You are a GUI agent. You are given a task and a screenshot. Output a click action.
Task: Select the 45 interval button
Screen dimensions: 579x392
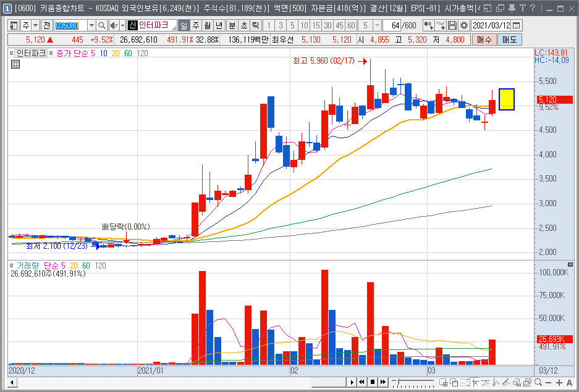click(x=340, y=25)
